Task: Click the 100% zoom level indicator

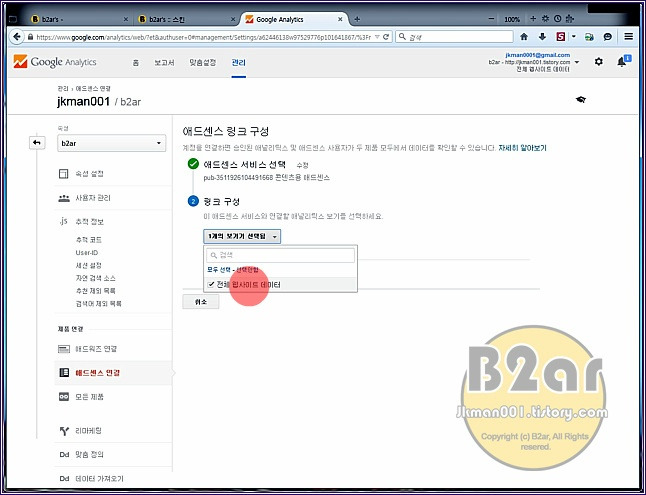Action: point(512,19)
